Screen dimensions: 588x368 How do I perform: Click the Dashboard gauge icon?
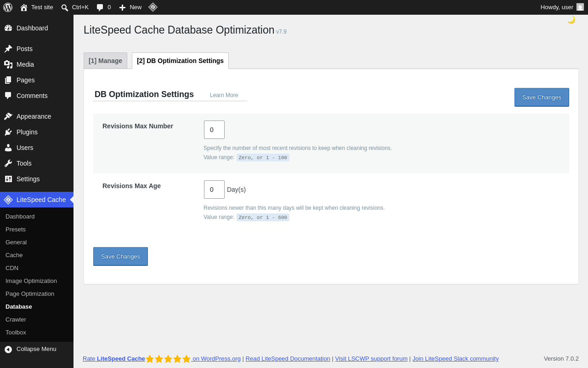point(8,28)
